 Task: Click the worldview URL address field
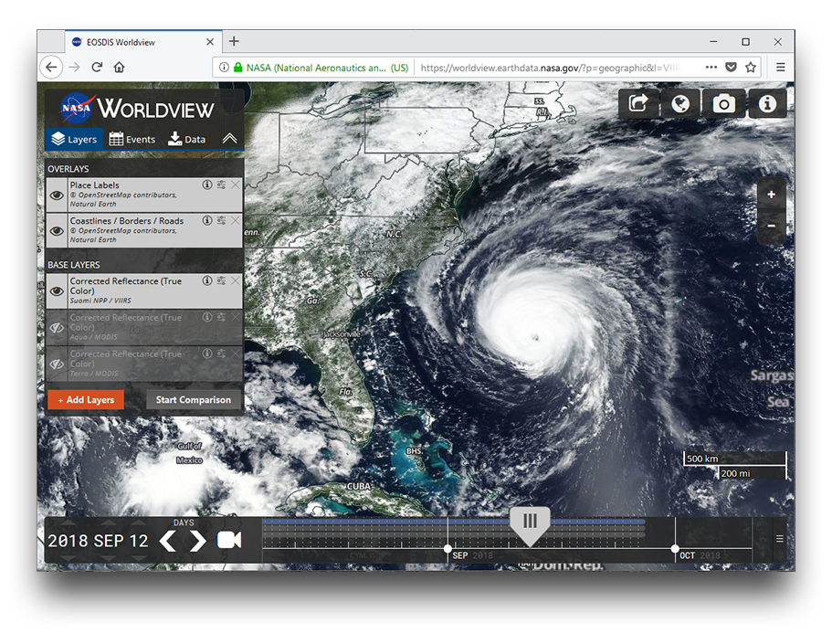[552, 68]
